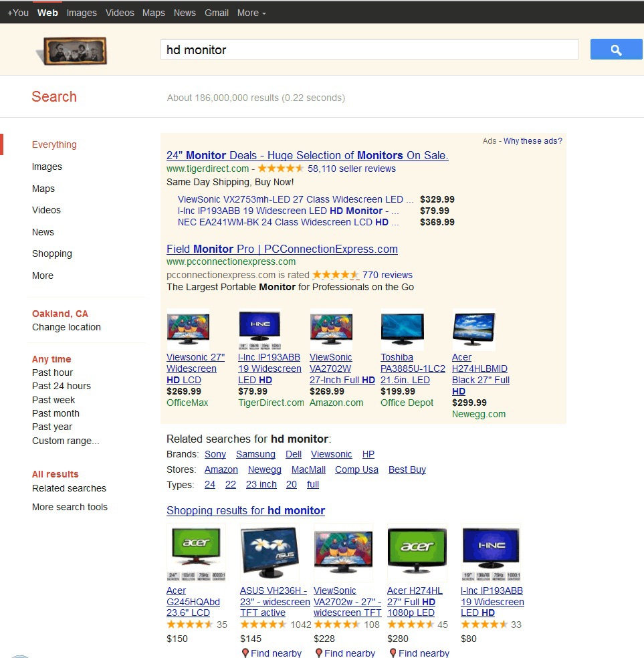This screenshot has height=658, width=644.
Task: Open Custom range time filter
Action: (x=66, y=441)
